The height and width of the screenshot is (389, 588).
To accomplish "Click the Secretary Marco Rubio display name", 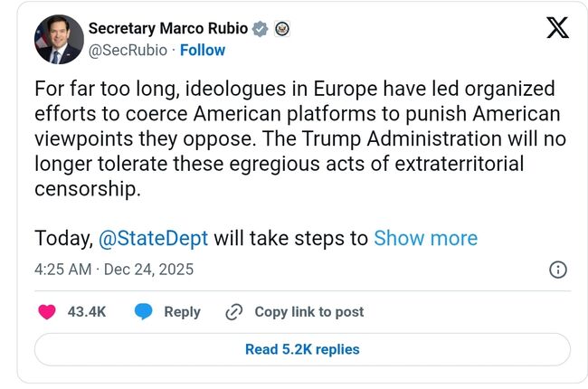I will click(167, 29).
